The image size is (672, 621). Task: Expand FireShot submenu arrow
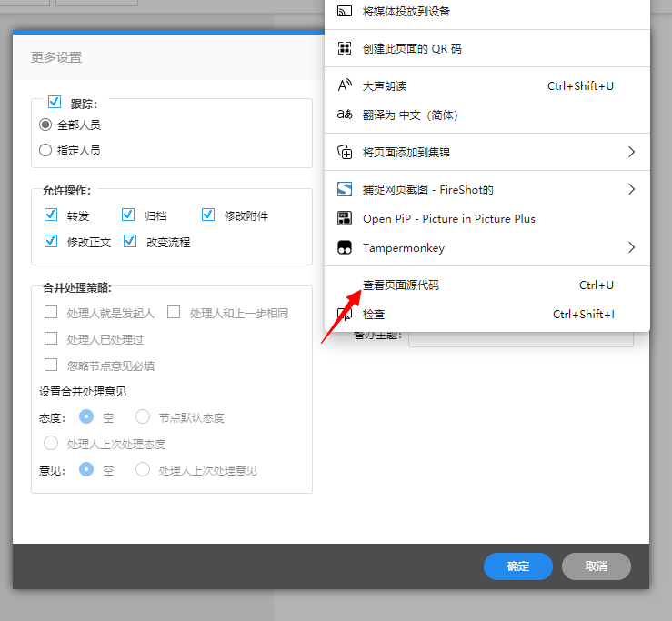[631, 189]
